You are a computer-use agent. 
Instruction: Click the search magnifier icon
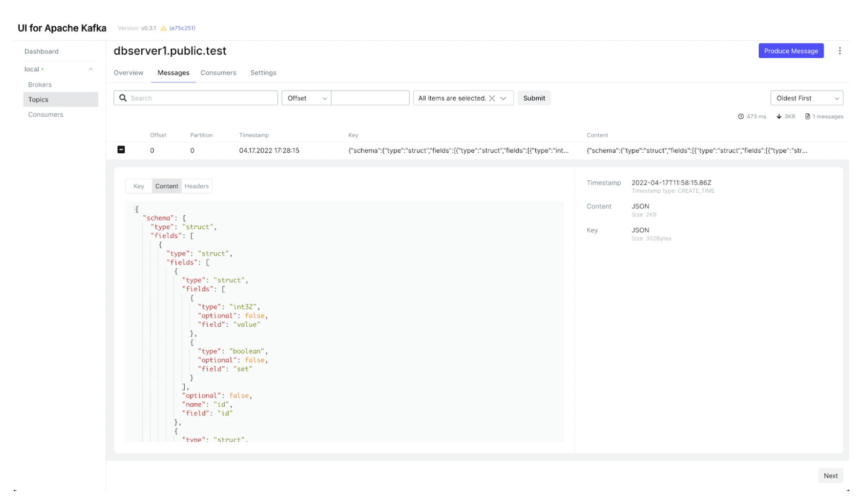tap(123, 98)
